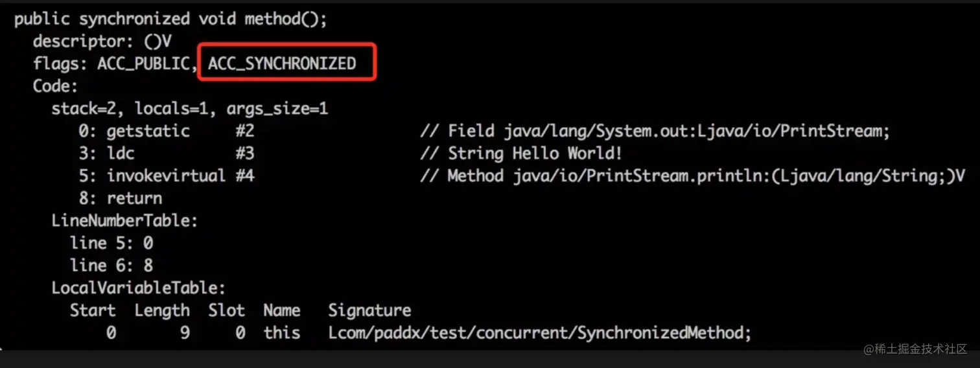Click the Code: label

pos(55,86)
